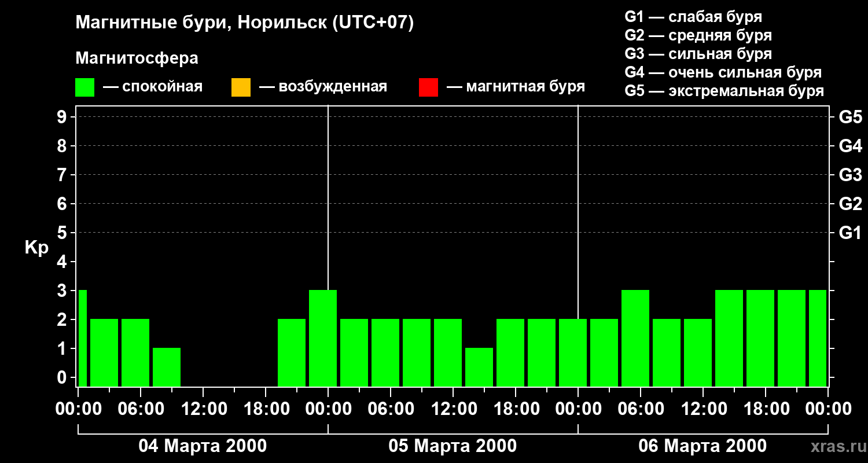Viewport: 868px width, 463px height.
Task: Click the Kp 1 bar on 04 March
Action: (x=167, y=367)
